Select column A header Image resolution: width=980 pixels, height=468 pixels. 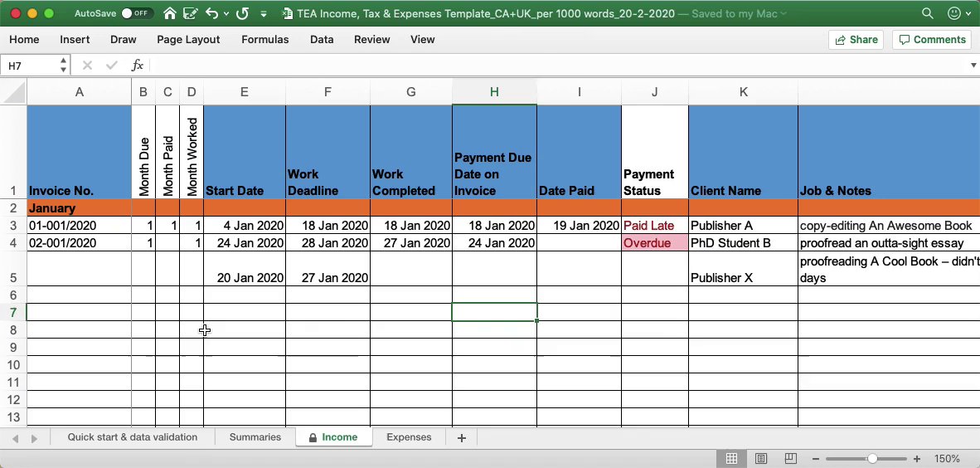80,92
